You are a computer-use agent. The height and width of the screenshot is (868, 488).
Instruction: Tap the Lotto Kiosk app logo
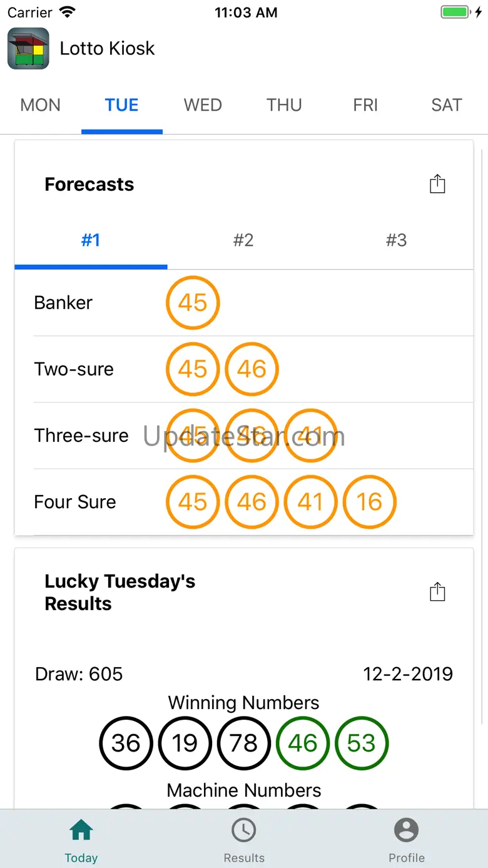click(x=28, y=48)
